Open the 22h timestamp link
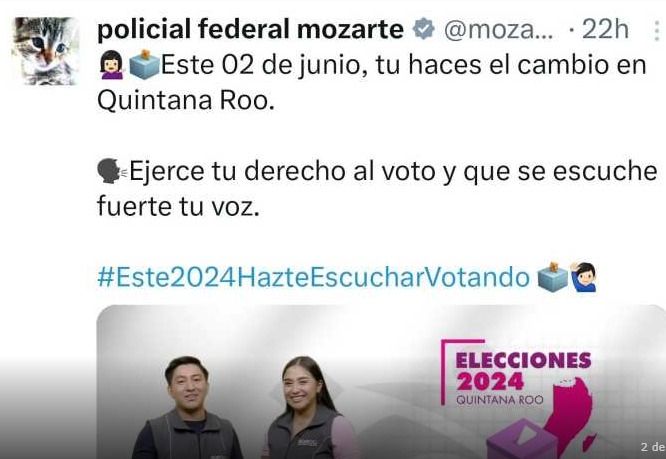Image resolution: width=666 pixels, height=459 pixels. [605, 30]
